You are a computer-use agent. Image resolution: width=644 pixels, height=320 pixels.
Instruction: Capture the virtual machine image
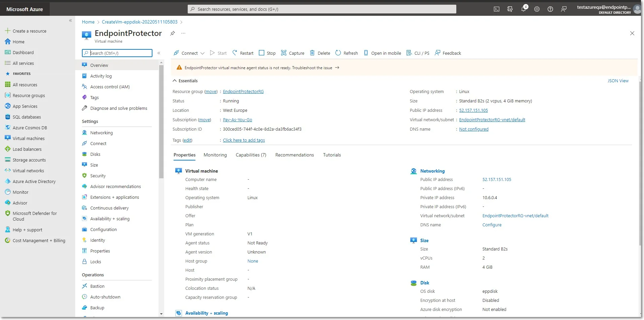coord(292,53)
